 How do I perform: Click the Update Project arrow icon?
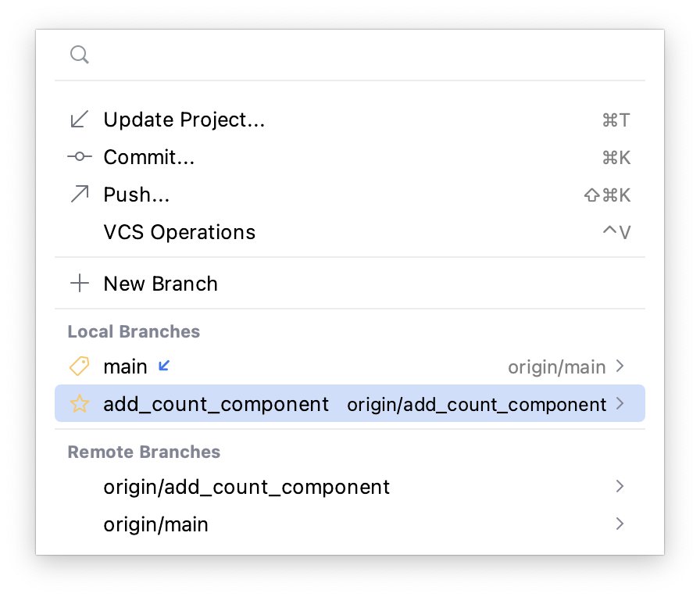pyautogui.click(x=80, y=120)
